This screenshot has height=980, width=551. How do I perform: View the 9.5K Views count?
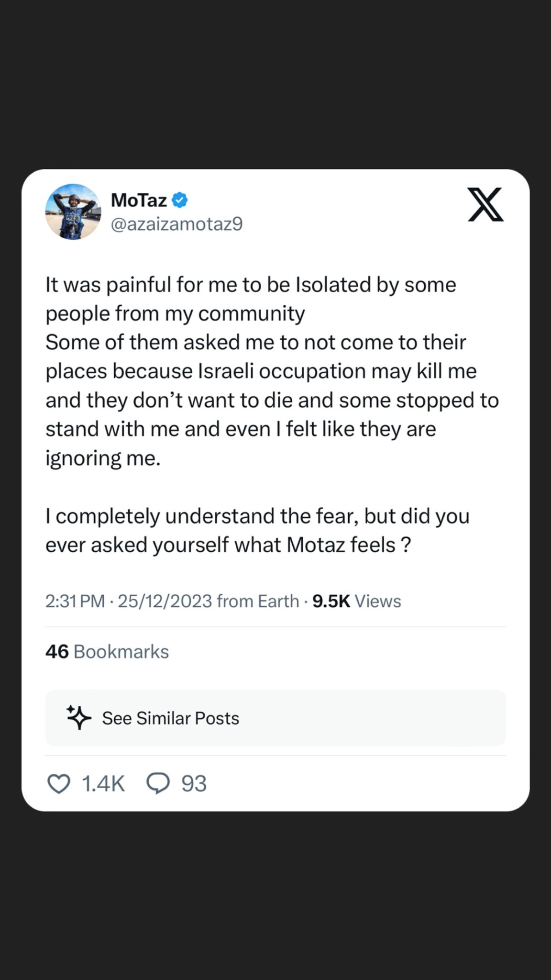click(356, 601)
